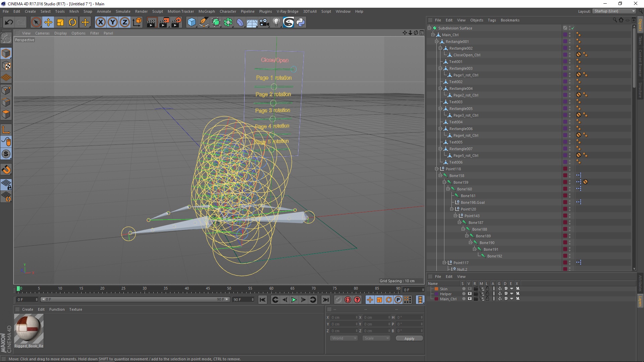Image resolution: width=644 pixels, height=362 pixels.
Task: Toggle Enable Snap magnet icon
Action: 6,170
